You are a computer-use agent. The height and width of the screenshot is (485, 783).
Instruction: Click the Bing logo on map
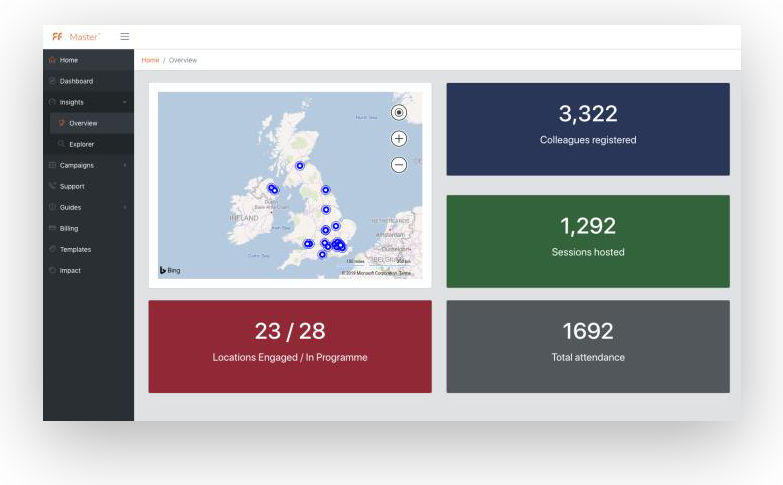point(170,270)
